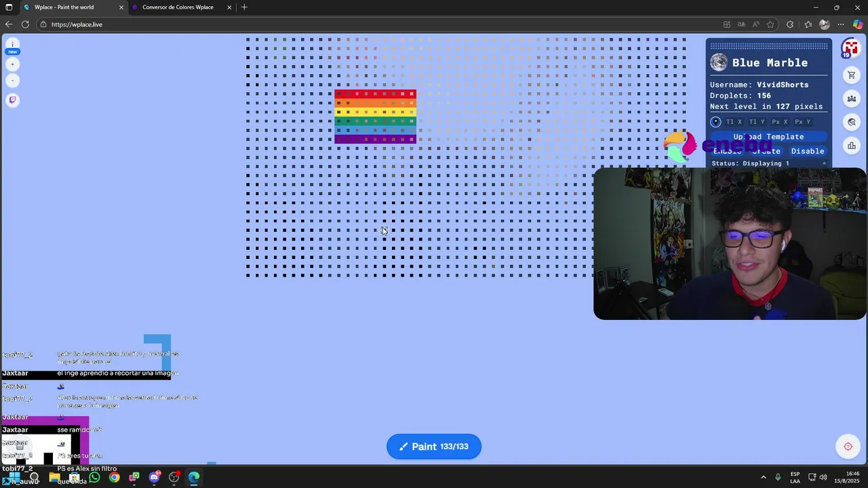Go back using the browser back arrow
The image size is (868, 488).
pyautogui.click(x=9, y=24)
